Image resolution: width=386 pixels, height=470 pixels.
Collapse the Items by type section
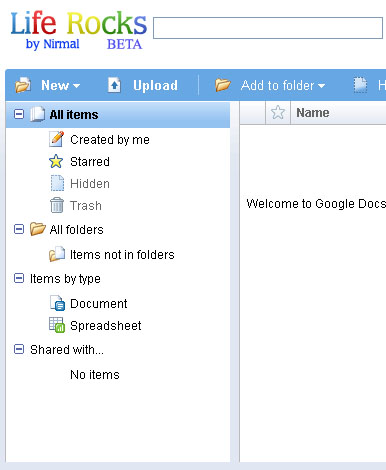19,278
